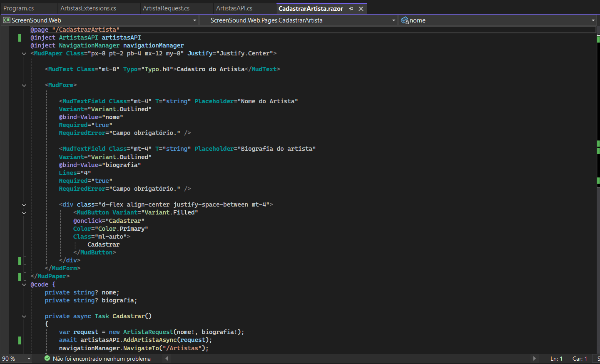Viewport: 600px width, 364px height.
Task: Click 'Não foi encontrado nenhum problema' status
Action: [102, 359]
